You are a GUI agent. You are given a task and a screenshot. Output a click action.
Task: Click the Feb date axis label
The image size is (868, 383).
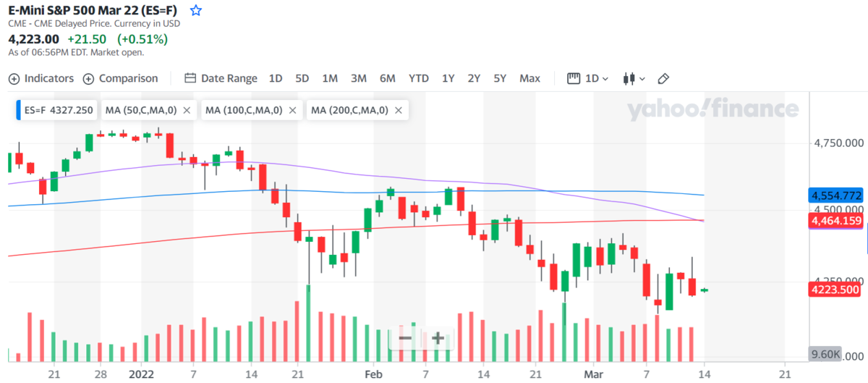click(x=373, y=374)
